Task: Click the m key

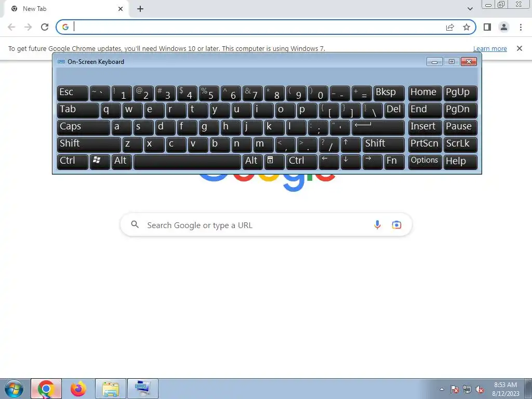Action: tap(263, 144)
